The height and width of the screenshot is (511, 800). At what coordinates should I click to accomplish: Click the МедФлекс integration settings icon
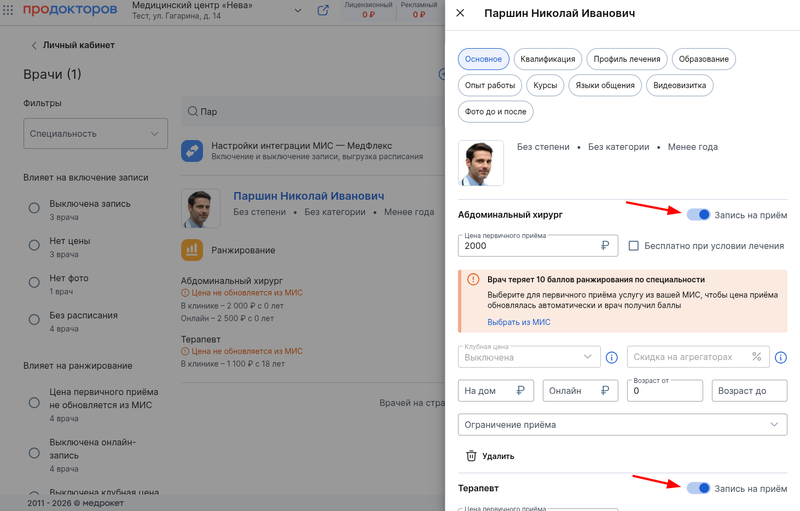tap(192, 151)
